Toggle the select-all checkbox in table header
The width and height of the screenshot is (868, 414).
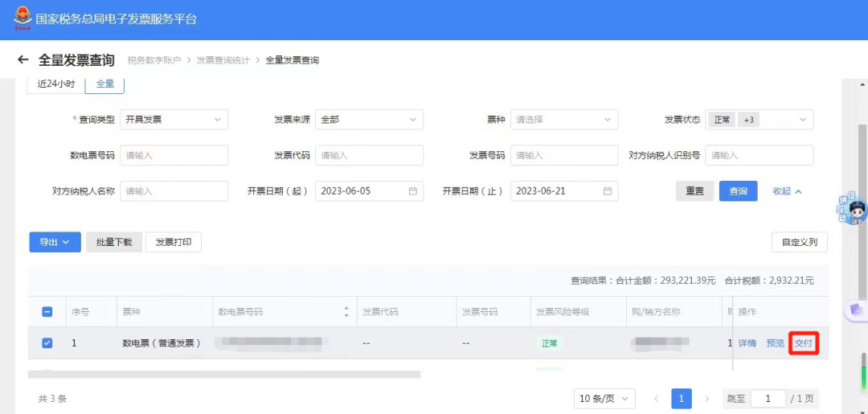(47, 312)
